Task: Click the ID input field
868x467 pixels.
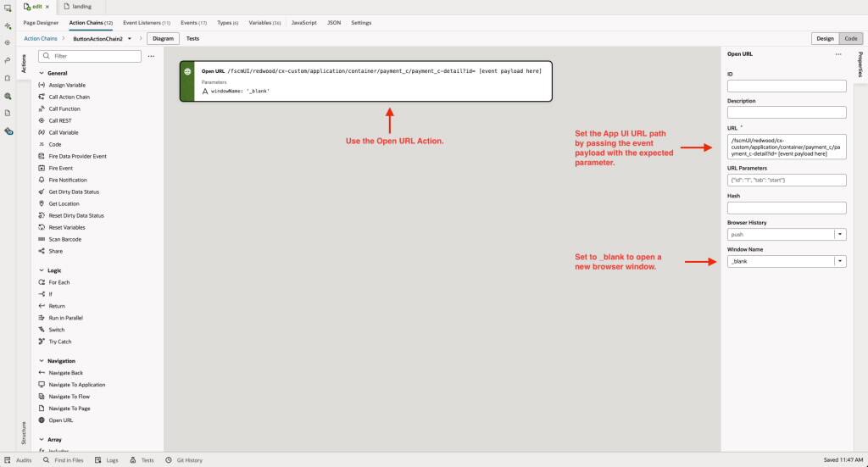Action: click(787, 86)
